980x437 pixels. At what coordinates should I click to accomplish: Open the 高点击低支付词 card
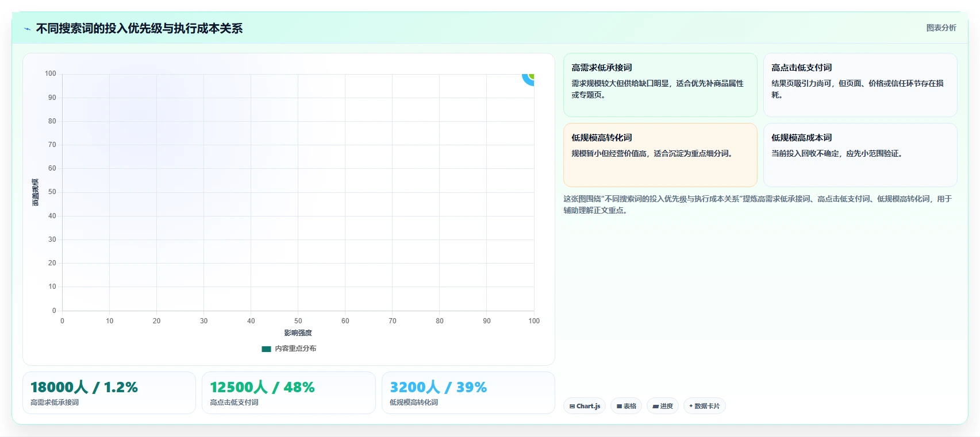pos(860,85)
